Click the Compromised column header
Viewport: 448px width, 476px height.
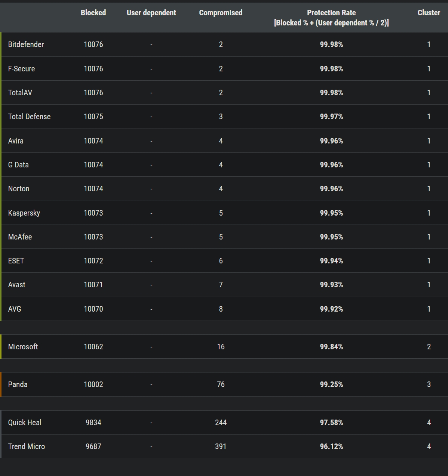221,13
